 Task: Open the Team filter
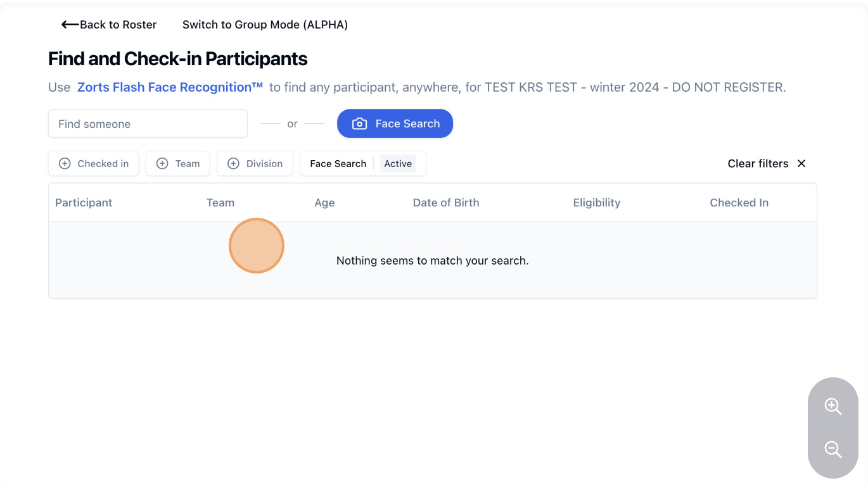[x=178, y=164]
